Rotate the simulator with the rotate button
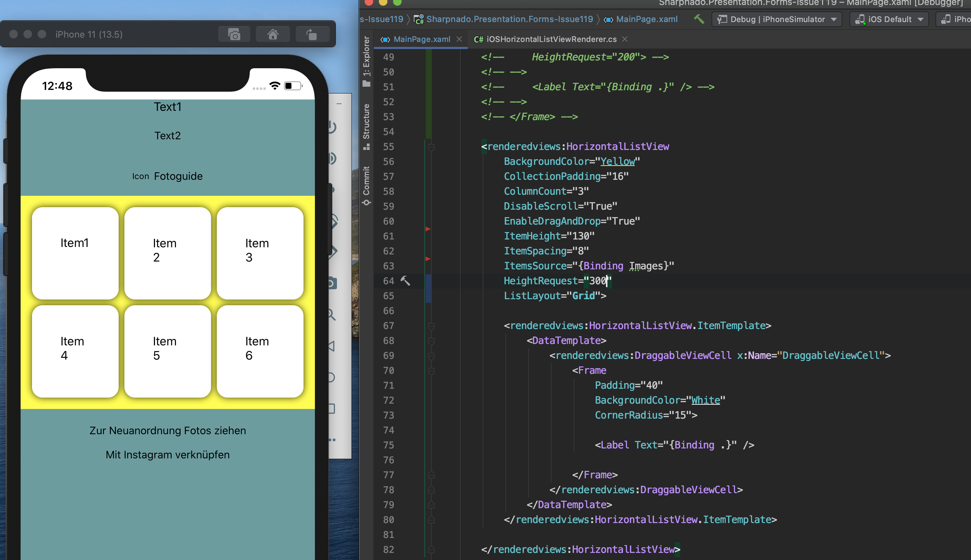Screen dimensions: 971x560 pos(312,34)
